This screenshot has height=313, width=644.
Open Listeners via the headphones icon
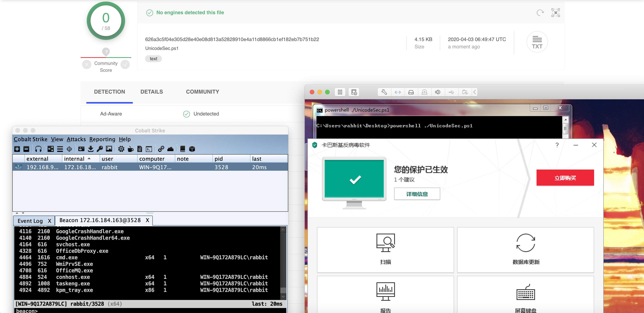tap(38, 149)
